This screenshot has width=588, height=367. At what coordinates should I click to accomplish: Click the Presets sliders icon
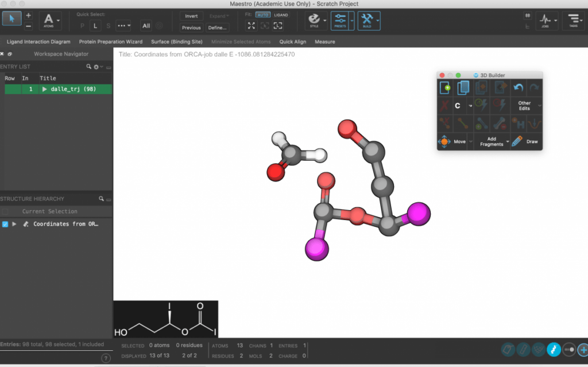(x=340, y=20)
